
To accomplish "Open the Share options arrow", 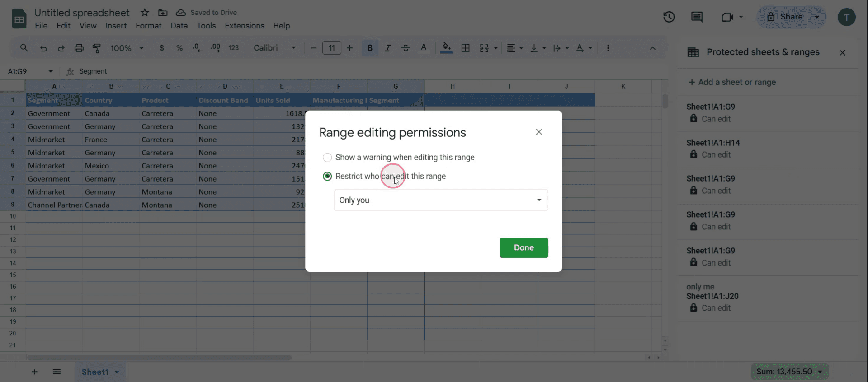I will pos(817,17).
